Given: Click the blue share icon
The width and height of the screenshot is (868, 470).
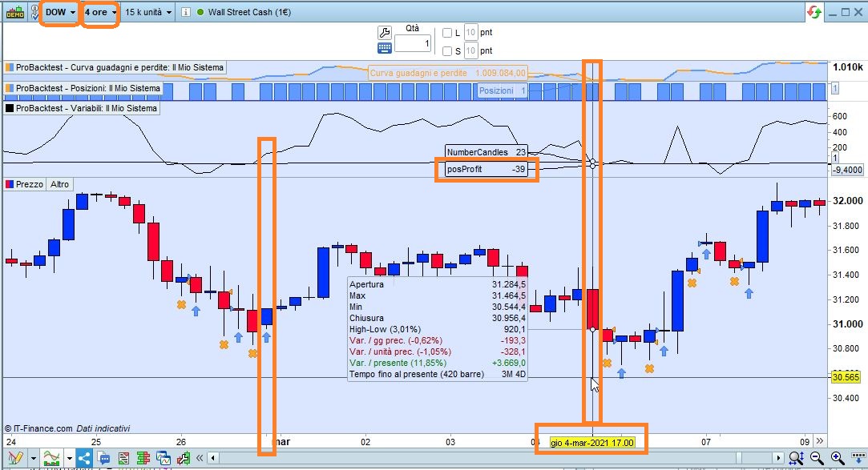Looking at the screenshot, I should 84,458.
